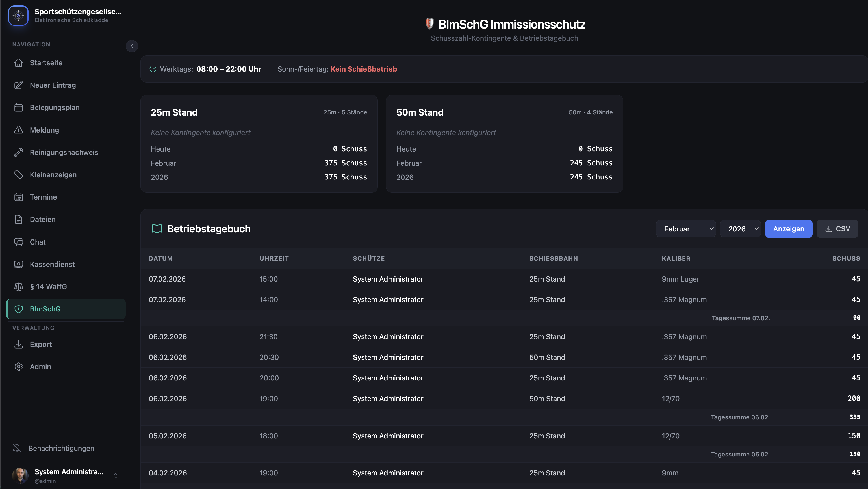This screenshot has height=489, width=868.
Task: Click the Belegungsplan calendar icon
Action: pos(19,107)
